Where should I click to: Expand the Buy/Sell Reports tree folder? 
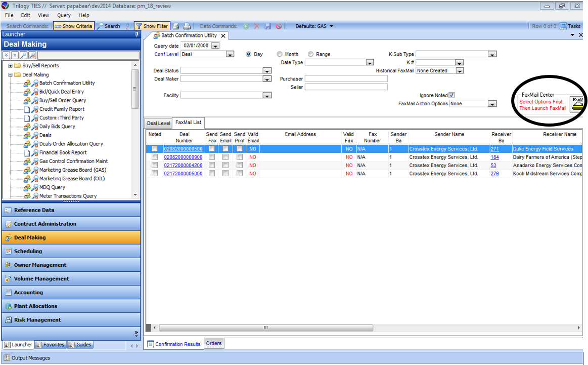click(x=10, y=66)
